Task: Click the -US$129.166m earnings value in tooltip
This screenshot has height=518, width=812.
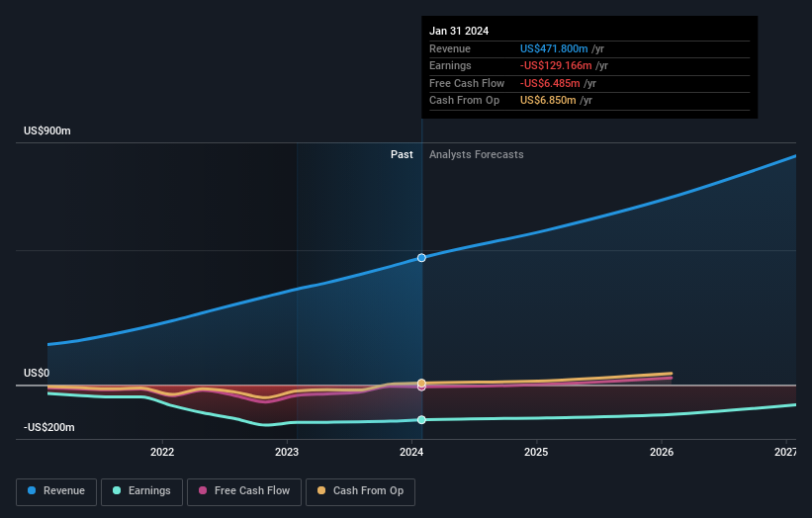Action: pos(556,65)
